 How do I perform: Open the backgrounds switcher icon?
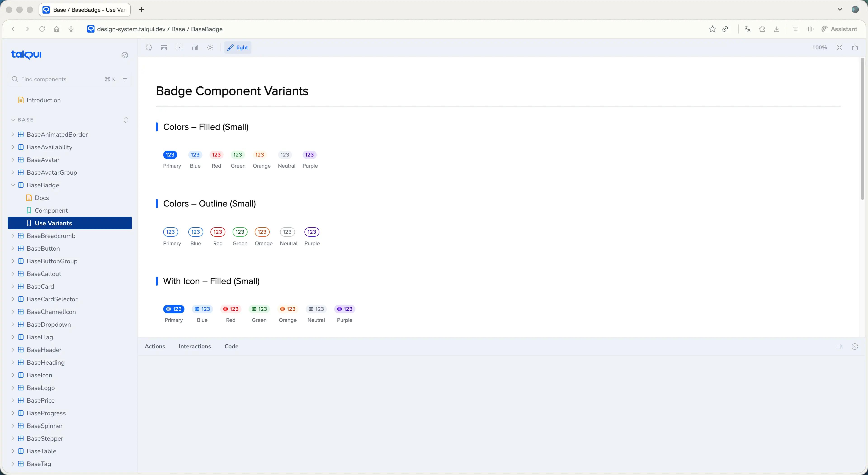click(195, 47)
